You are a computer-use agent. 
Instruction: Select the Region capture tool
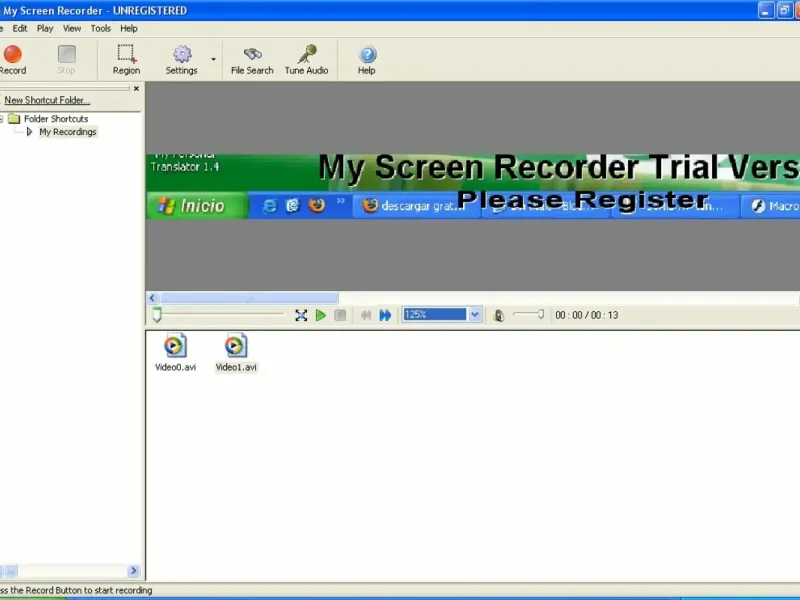pos(126,60)
